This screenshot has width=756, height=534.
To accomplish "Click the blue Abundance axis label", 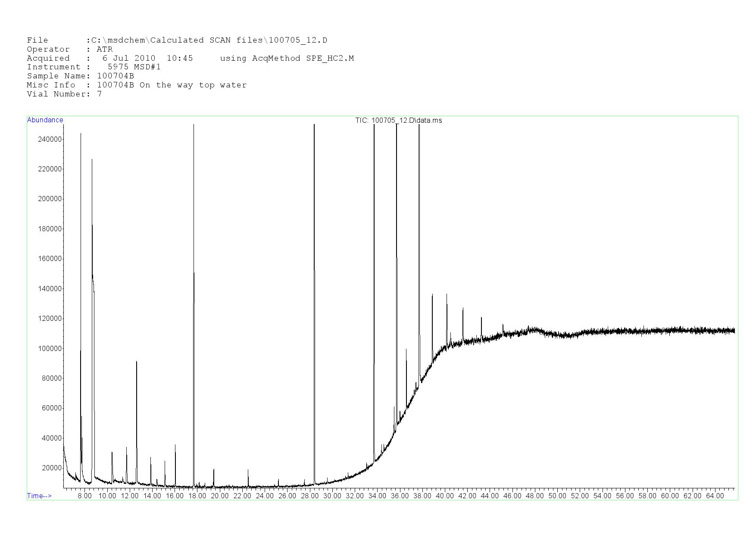I will pos(45,120).
